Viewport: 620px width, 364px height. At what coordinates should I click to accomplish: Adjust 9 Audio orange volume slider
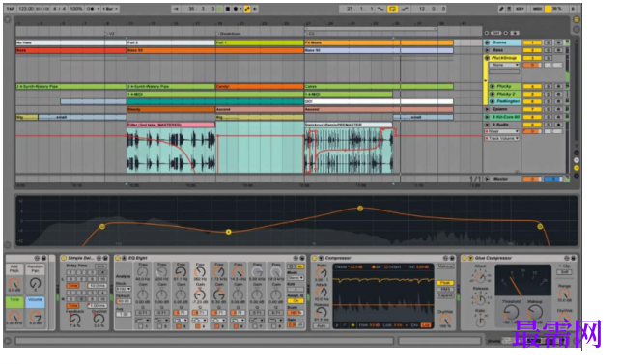pyautogui.click(x=532, y=131)
